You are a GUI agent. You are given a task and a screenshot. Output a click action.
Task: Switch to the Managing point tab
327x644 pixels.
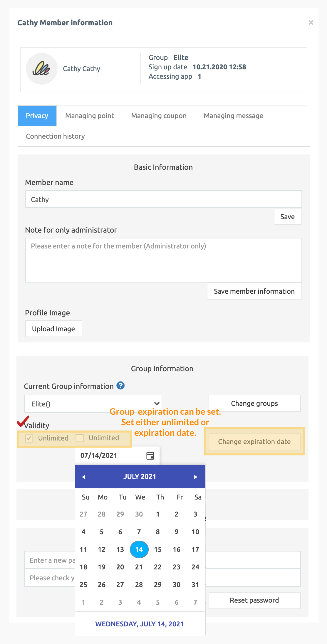(x=90, y=116)
